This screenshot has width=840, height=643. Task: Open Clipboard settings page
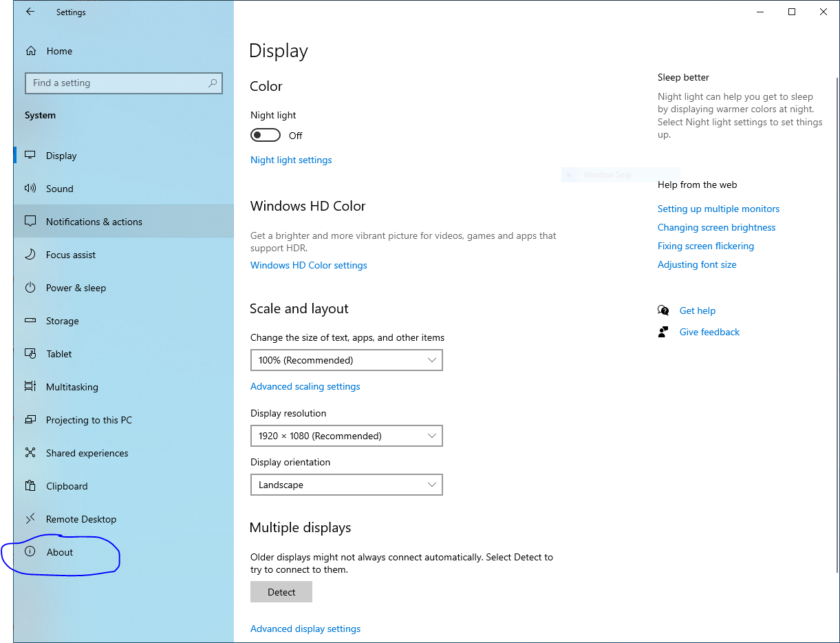click(124, 486)
